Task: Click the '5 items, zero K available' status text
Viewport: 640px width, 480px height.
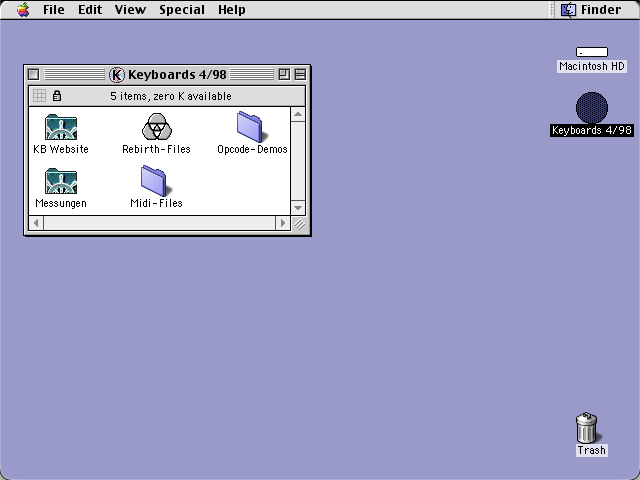Action: [x=171, y=96]
